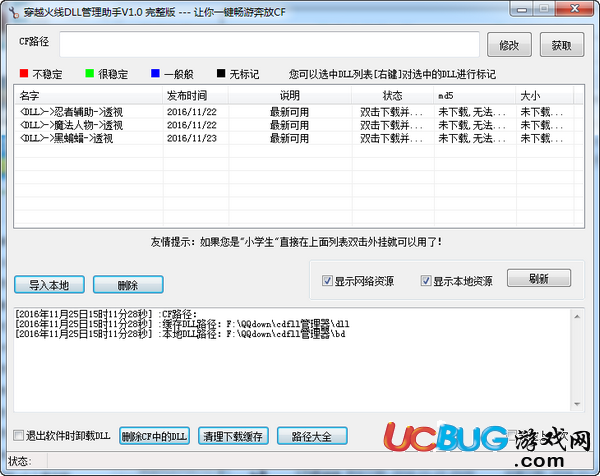
Task: Toggle the 显示网络资源 checkbox
Action: [327, 280]
